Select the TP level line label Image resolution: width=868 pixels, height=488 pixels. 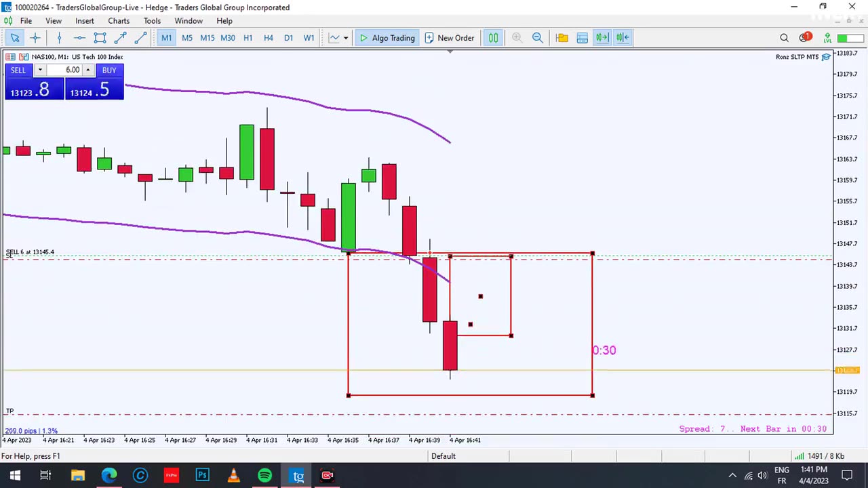point(9,411)
